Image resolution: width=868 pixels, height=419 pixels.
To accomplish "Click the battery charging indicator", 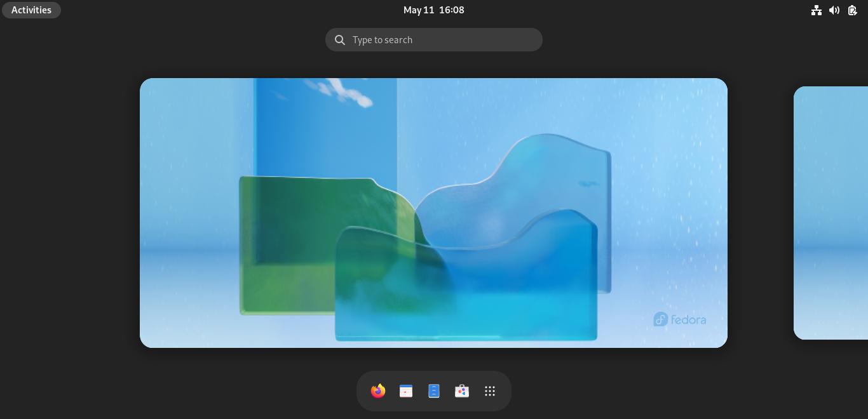I will (852, 10).
